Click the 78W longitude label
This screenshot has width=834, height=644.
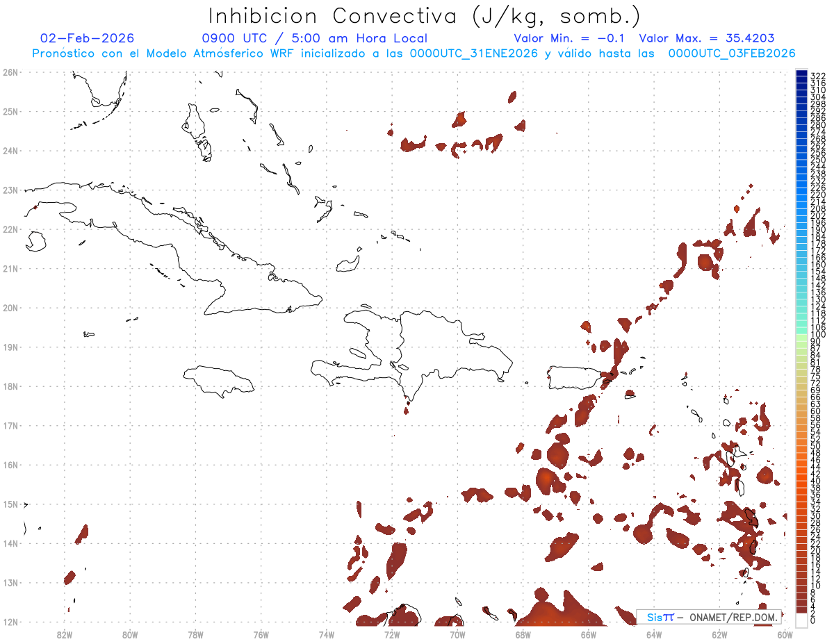click(196, 634)
